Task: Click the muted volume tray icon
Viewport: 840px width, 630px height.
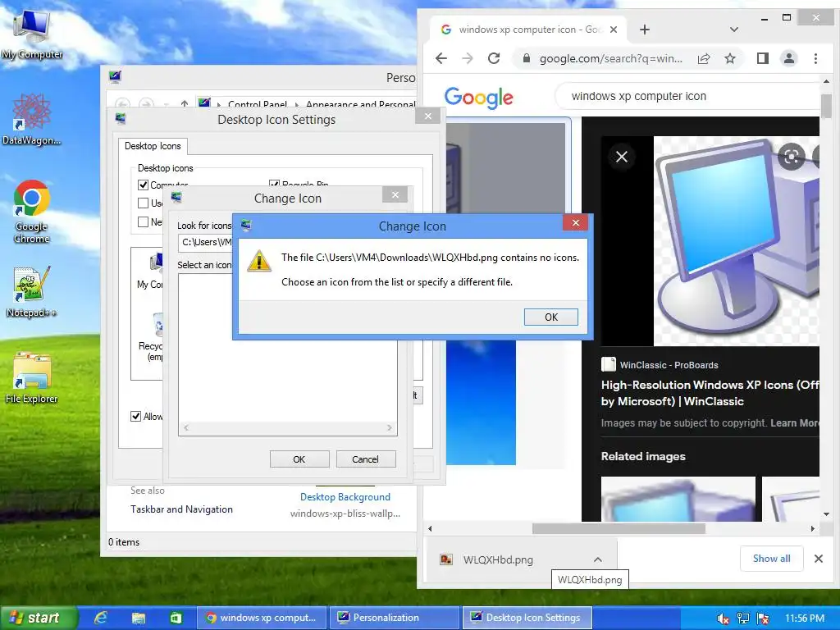Action: 723,619
